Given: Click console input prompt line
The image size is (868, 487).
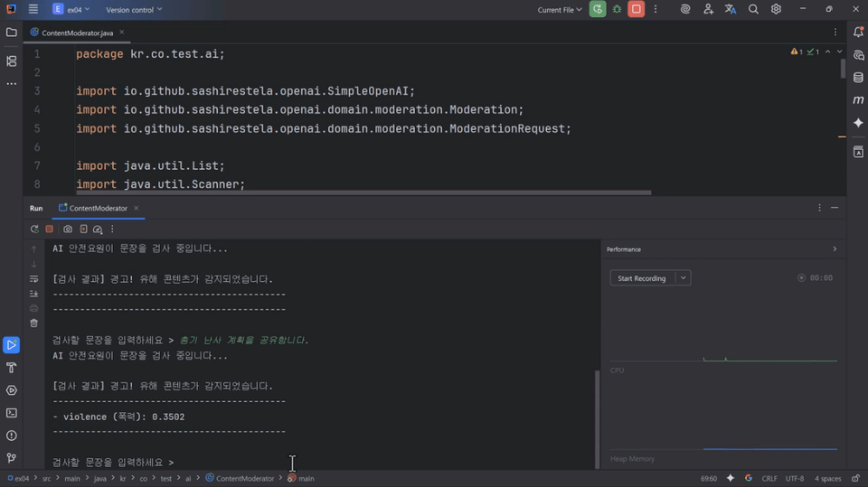Looking at the screenshot, I should [x=114, y=462].
